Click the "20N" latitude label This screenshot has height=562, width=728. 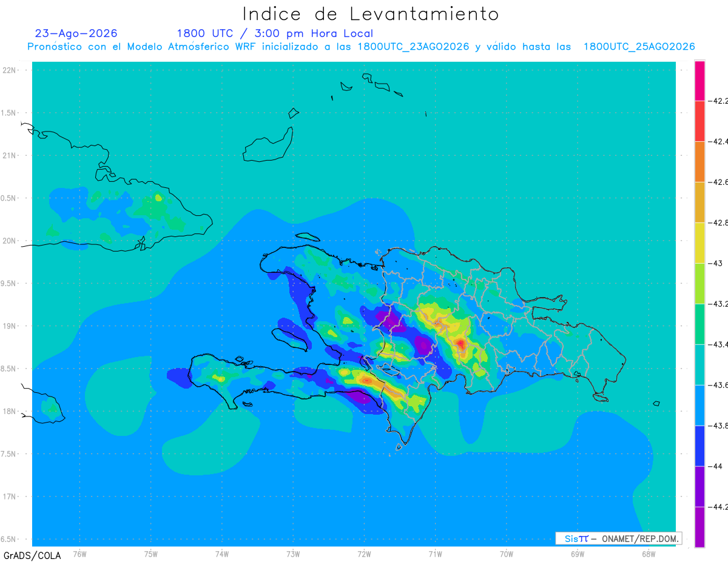click(10, 241)
